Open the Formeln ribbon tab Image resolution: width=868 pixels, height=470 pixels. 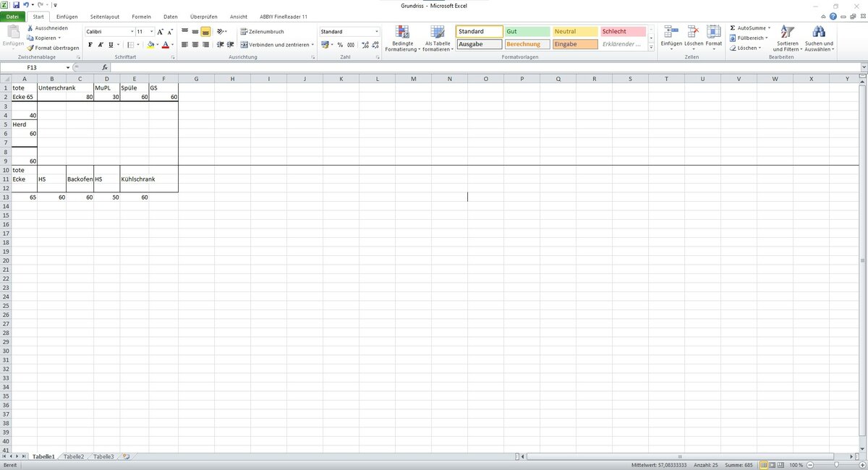141,17
